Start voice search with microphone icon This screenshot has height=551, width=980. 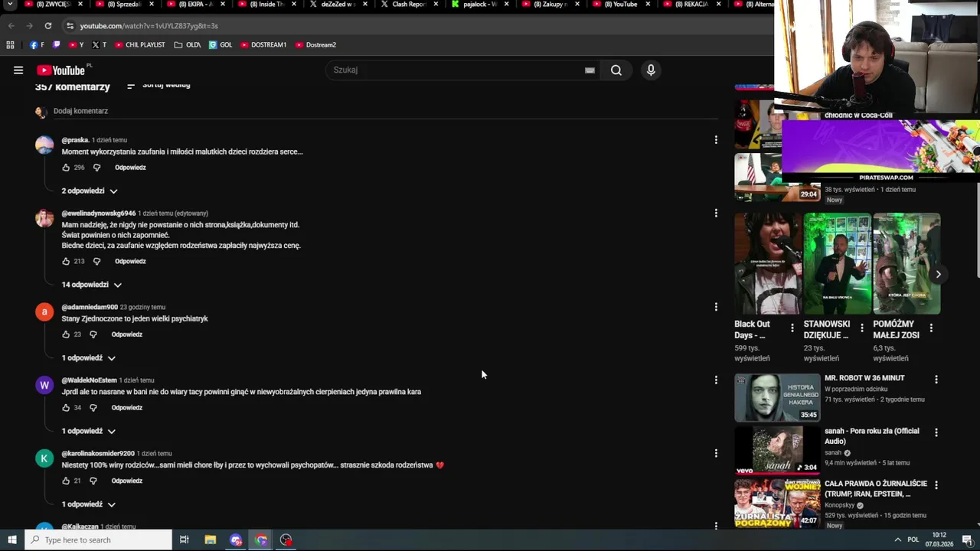651,70
